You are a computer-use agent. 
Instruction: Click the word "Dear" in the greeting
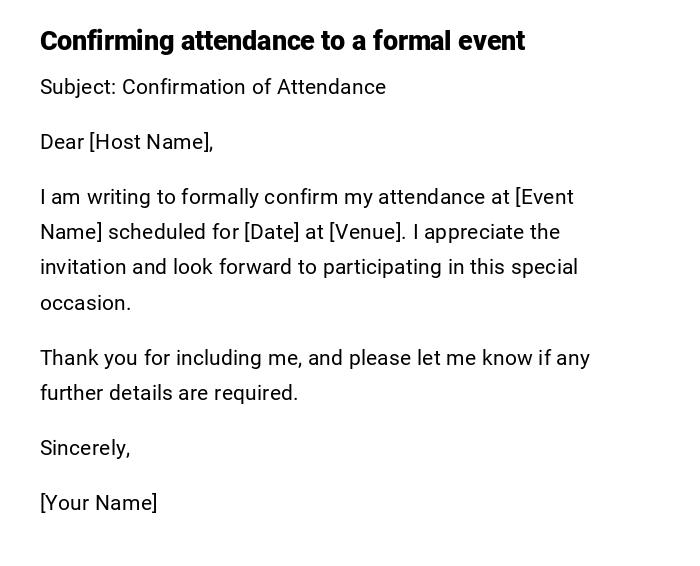coord(62,142)
